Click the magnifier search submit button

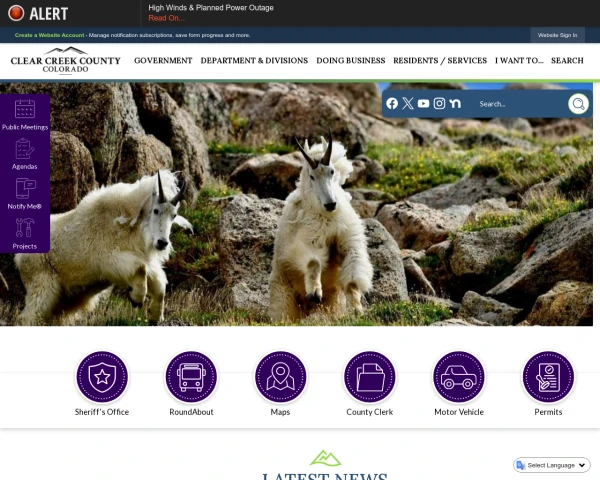point(578,104)
